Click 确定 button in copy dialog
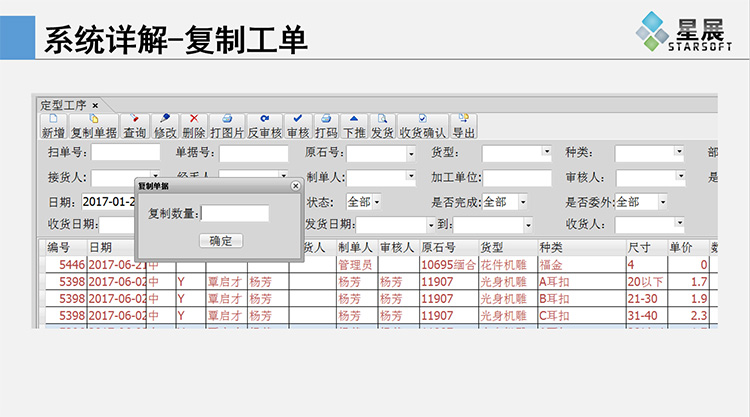This screenshot has height=417, width=750. pyautogui.click(x=220, y=241)
